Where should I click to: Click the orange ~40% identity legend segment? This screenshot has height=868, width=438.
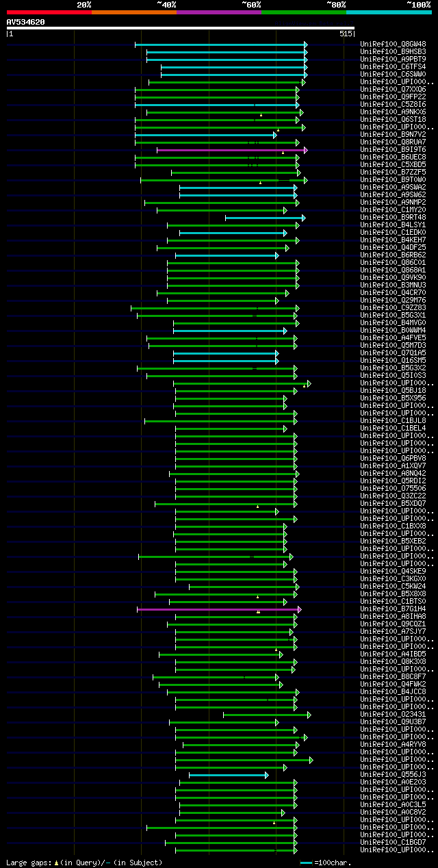point(133,12)
